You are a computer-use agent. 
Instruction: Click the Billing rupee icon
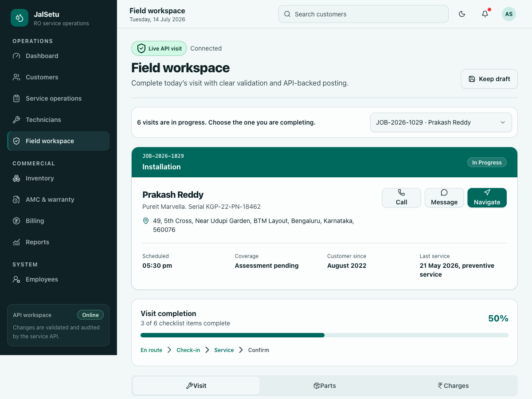[16, 221]
